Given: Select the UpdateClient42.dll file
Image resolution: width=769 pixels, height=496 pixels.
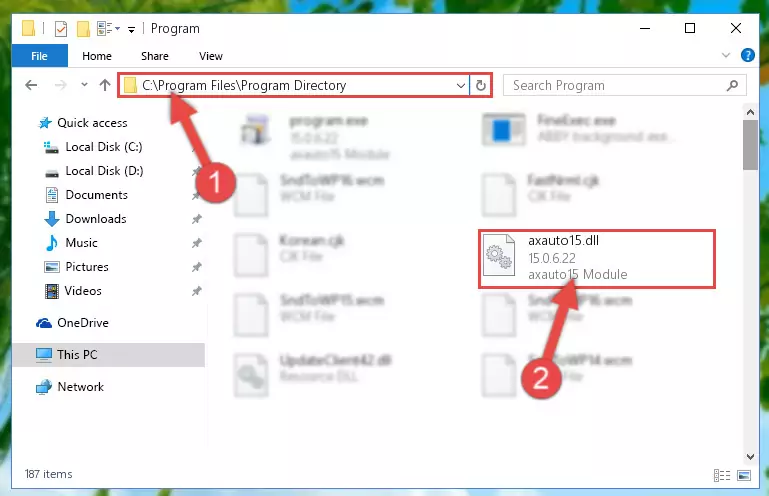Looking at the screenshot, I should tap(313, 375).
